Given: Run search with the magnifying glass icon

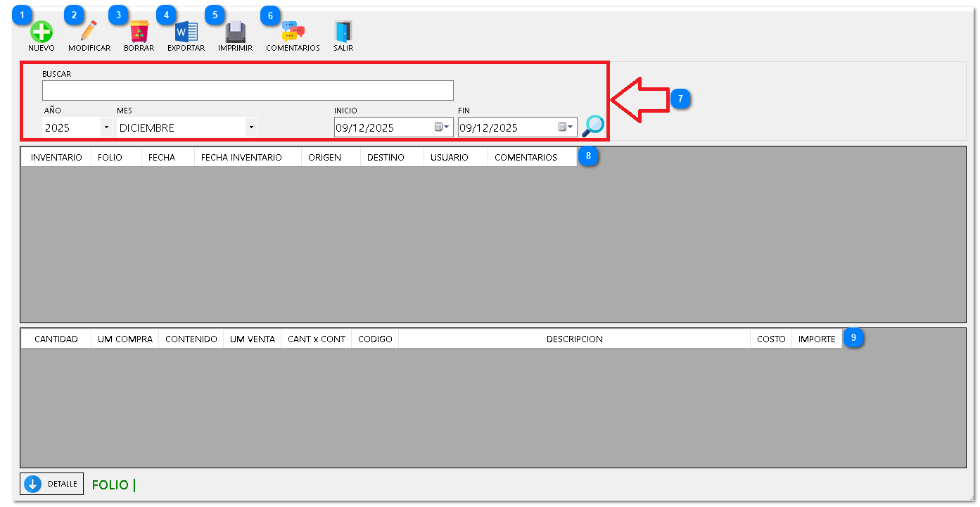Looking at the screenshot, I should [x=592, y=126].
